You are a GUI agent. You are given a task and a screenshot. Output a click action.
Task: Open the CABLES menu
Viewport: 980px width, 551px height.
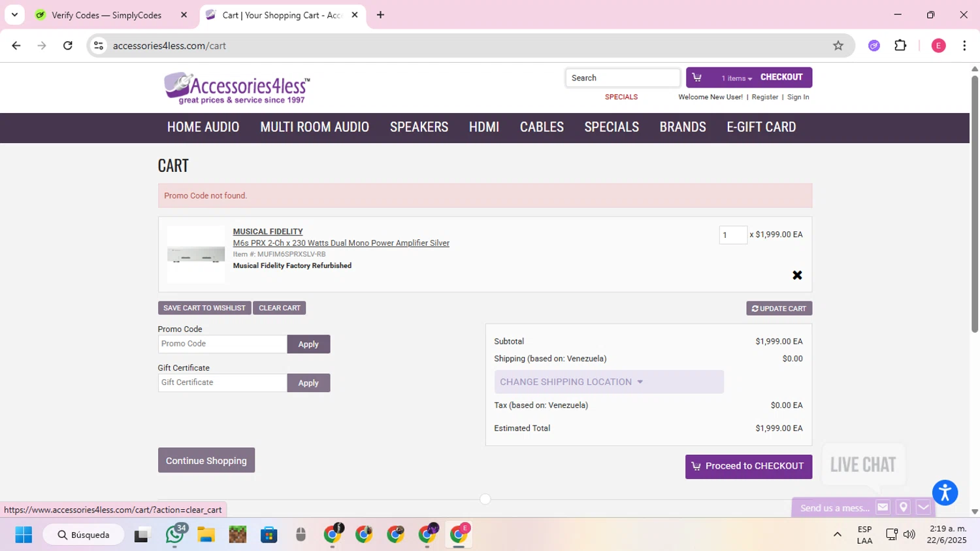[x=542, y=127]
